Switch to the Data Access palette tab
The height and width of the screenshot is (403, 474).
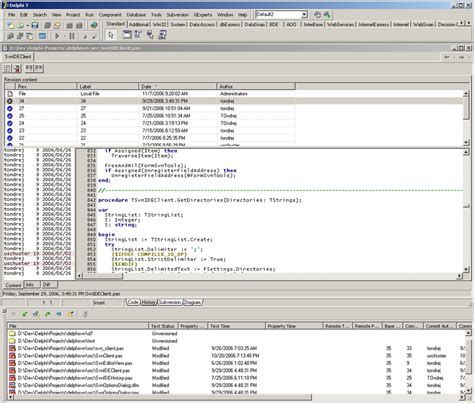202,24
